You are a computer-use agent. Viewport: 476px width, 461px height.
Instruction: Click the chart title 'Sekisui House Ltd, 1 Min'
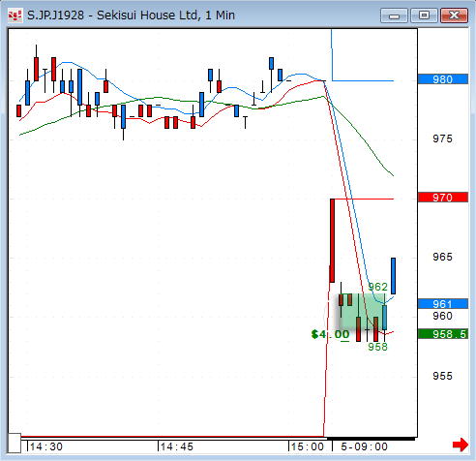click(165, 15)
